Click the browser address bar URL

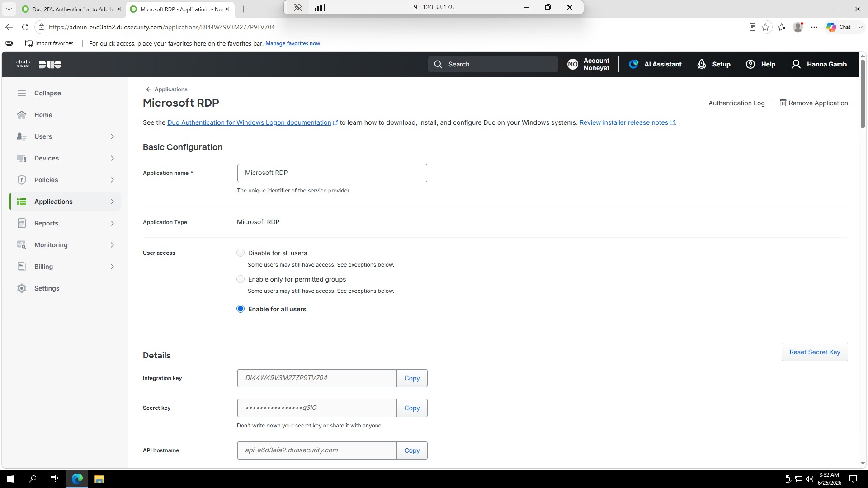click(x=161, y=27)
